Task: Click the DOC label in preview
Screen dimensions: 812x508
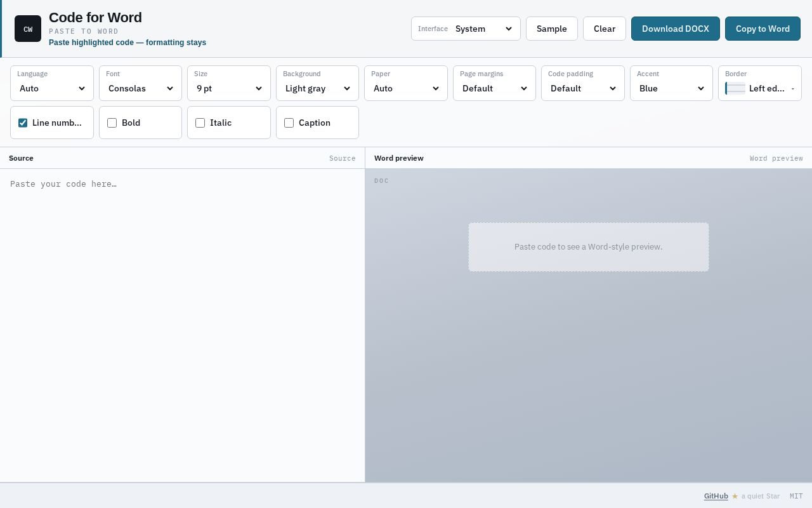Action: click(x=381, y=181)
